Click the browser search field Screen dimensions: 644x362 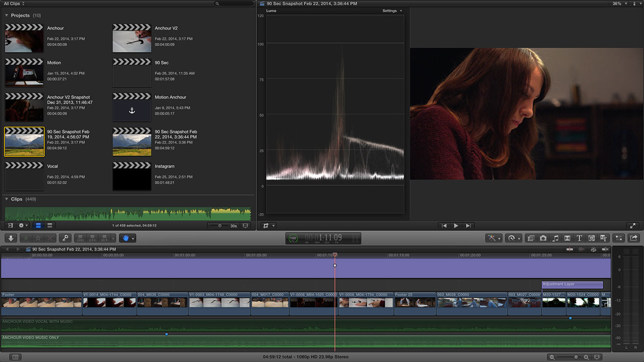(x=233, y=4)
